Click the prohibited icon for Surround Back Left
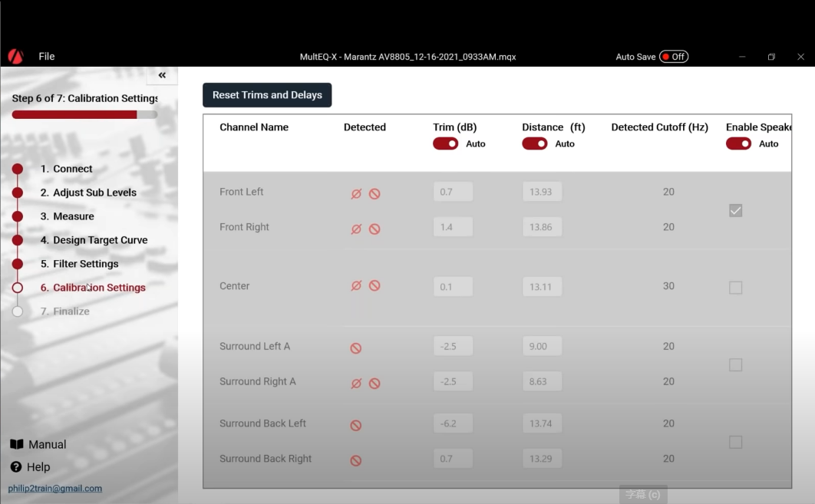Viewport: 815px width, 504px height. (x=356, y=426)
